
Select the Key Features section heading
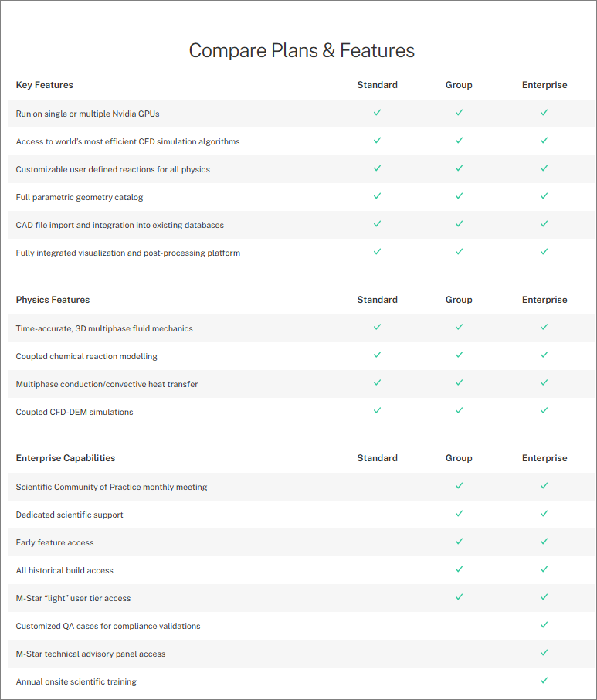pyautogui.click(x=45, y=85)
